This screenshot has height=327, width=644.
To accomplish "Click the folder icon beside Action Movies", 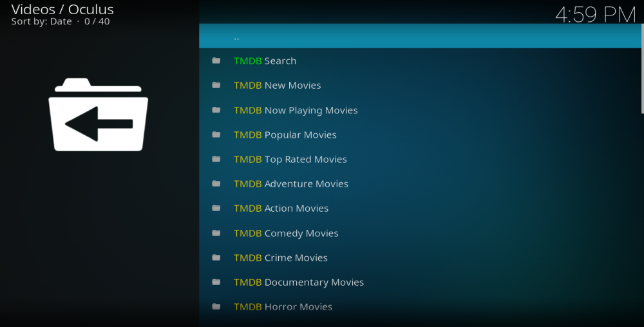I will tap(216, 209).
